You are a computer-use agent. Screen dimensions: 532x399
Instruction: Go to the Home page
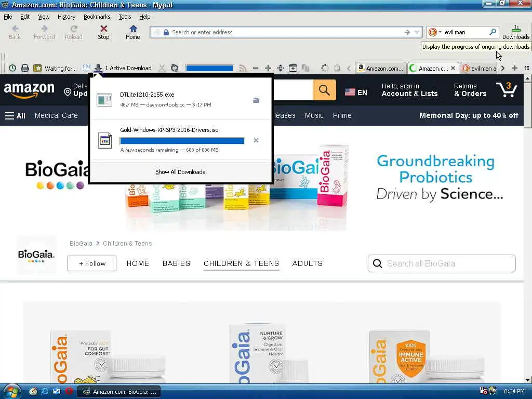(x=132, y=32)
